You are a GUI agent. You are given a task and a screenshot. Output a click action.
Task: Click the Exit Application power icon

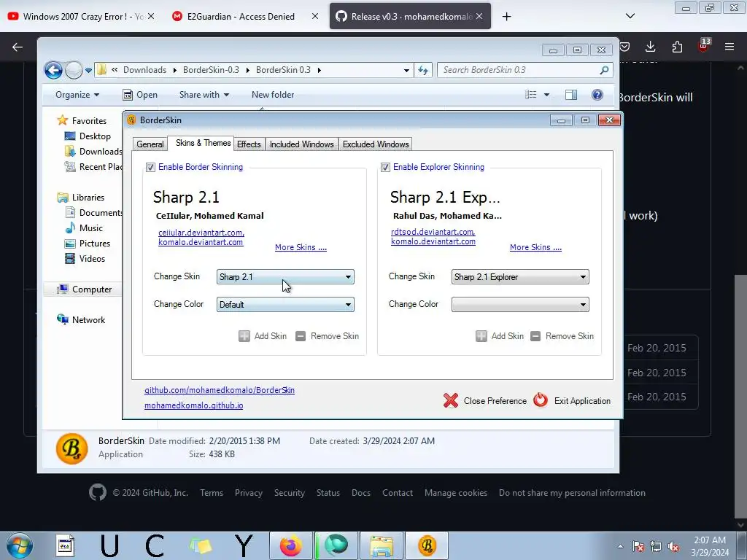(541, 400)
